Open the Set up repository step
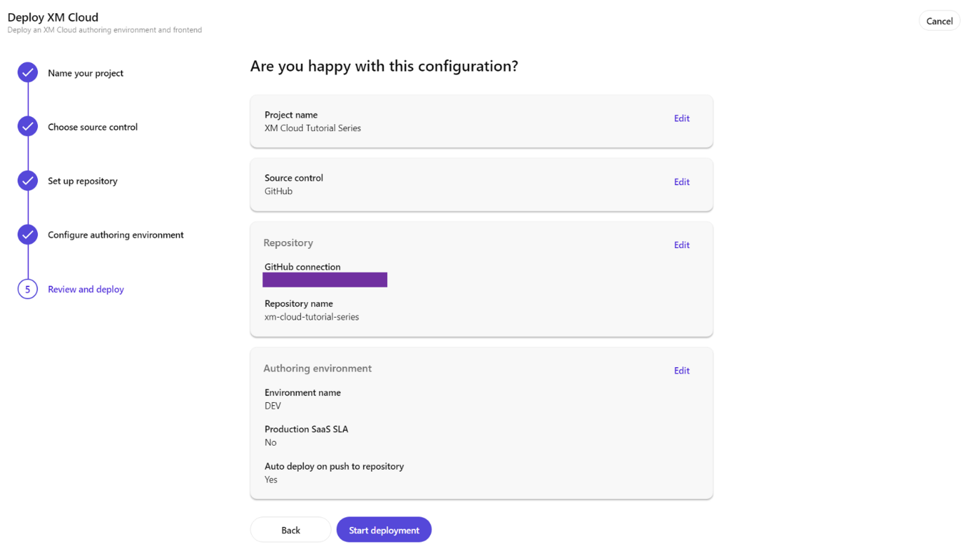Screen dimensions: 963x560 pos(83,181)
